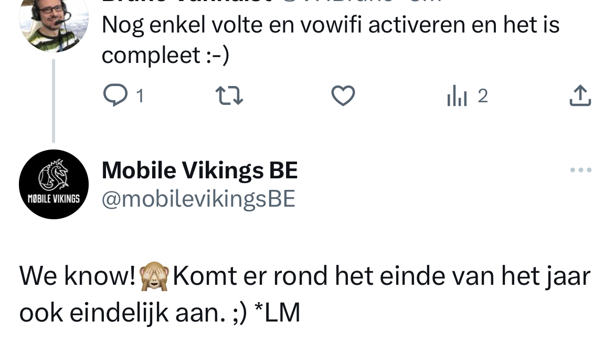Click the Mobile Vikings dragon logo avatar
This screenshot has height=364, width=614.
click(x=54, y=184)
